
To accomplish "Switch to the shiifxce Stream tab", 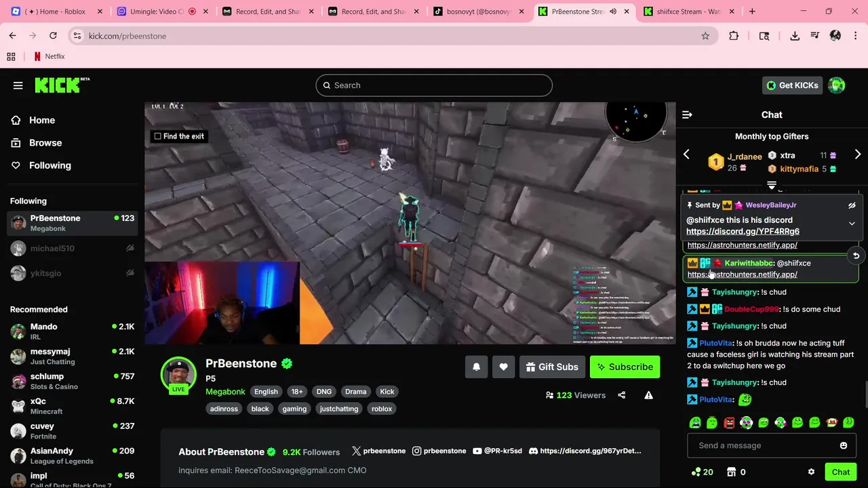I will [x=688, y=12].
